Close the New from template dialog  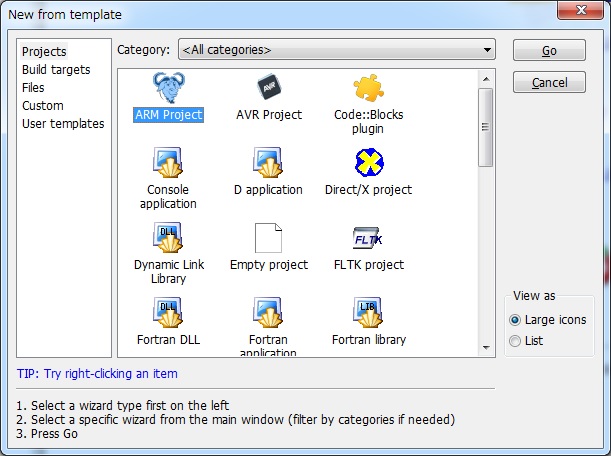[x=580, y=10]
